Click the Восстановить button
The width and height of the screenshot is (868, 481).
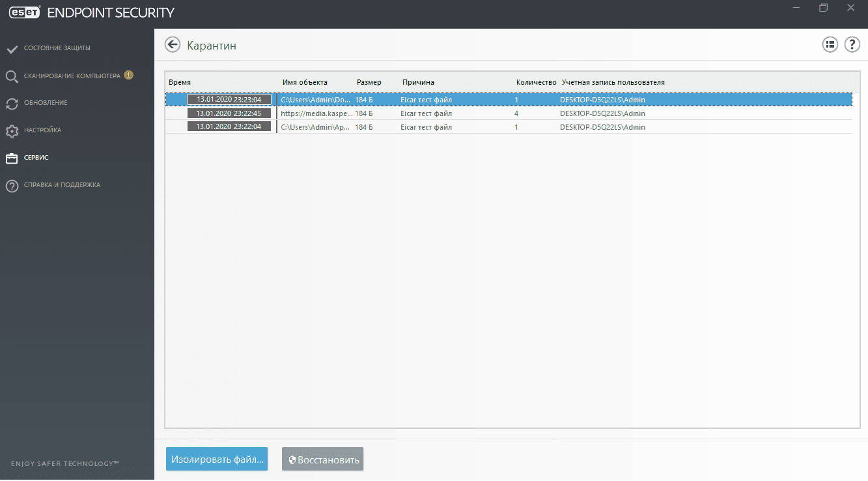click(322, 459)
